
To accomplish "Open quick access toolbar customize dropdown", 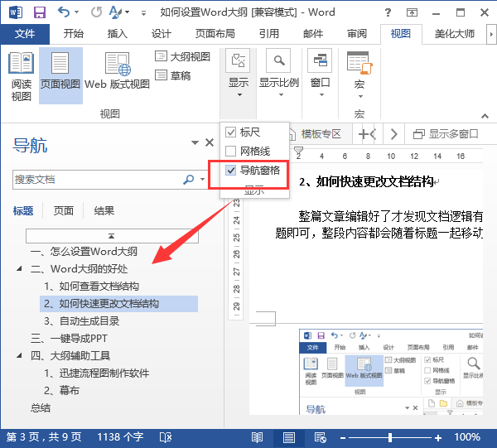I will point(143,13).
